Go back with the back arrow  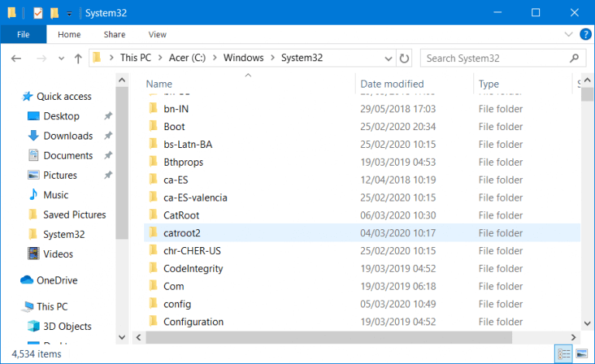(16, 58)
